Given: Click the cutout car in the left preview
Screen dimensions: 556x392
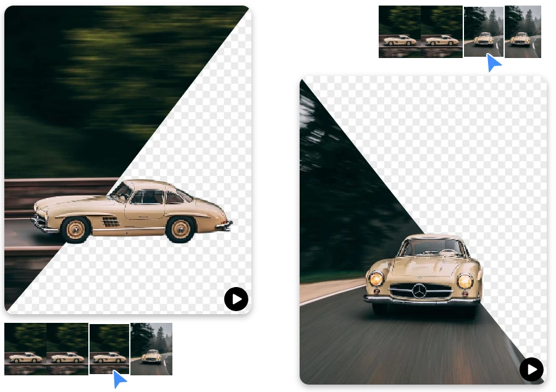Looking at the screenshot, I should (x=130, y=210).
